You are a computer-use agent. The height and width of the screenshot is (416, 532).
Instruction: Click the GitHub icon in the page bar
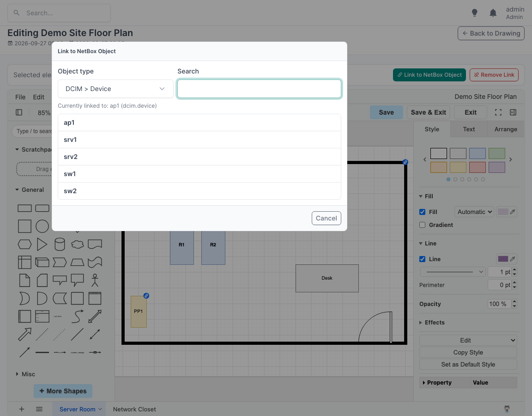pos(507,409)
